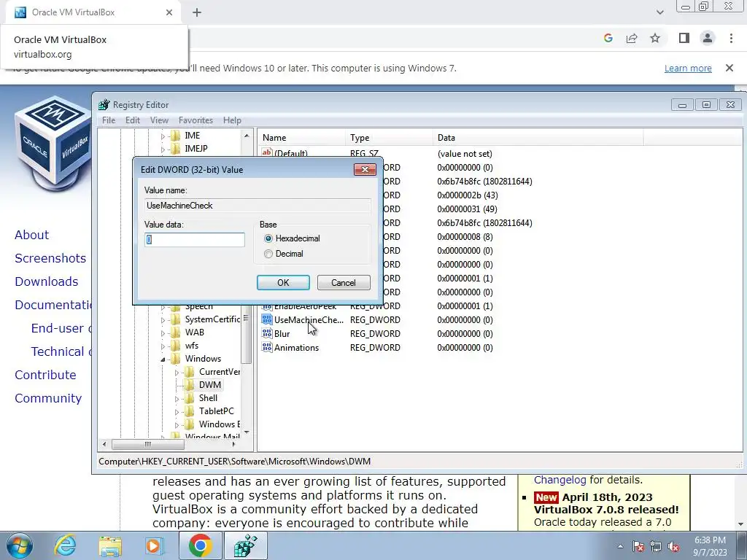Click the Learn more link in Chrome
The width and height of the screenshot is (747, 560).
pos(688,68)
